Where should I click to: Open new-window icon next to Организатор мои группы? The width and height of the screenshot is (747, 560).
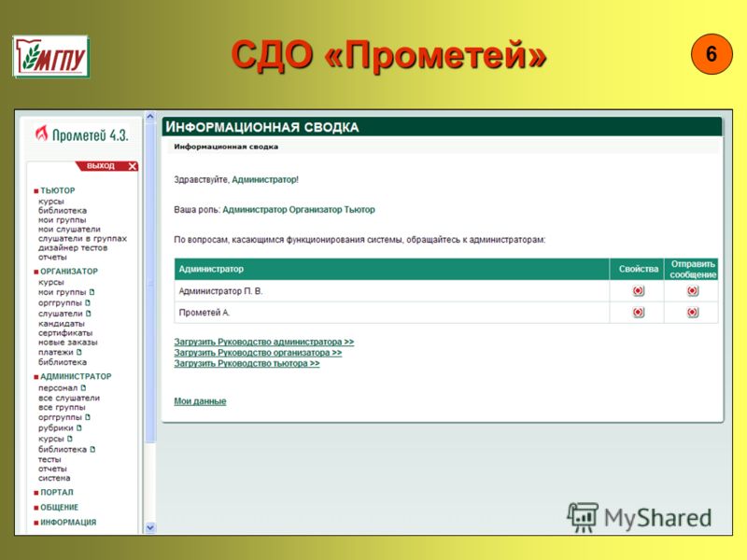coord(92,292)
